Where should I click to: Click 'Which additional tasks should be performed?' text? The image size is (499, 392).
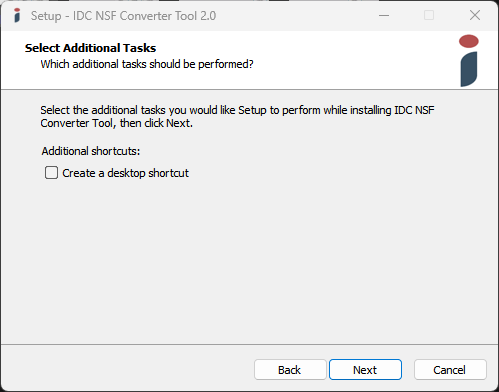[x=147, y=64]
